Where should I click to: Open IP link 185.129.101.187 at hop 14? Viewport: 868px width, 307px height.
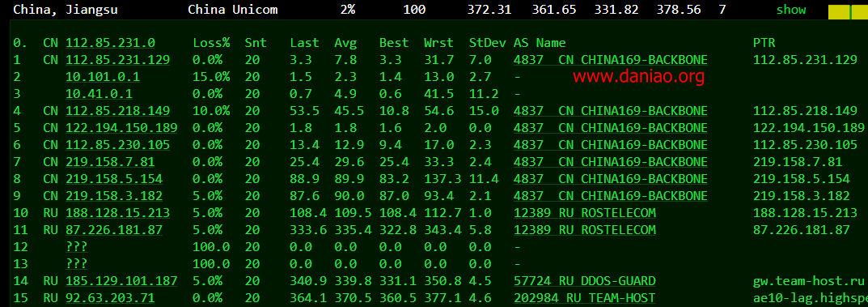122,281
